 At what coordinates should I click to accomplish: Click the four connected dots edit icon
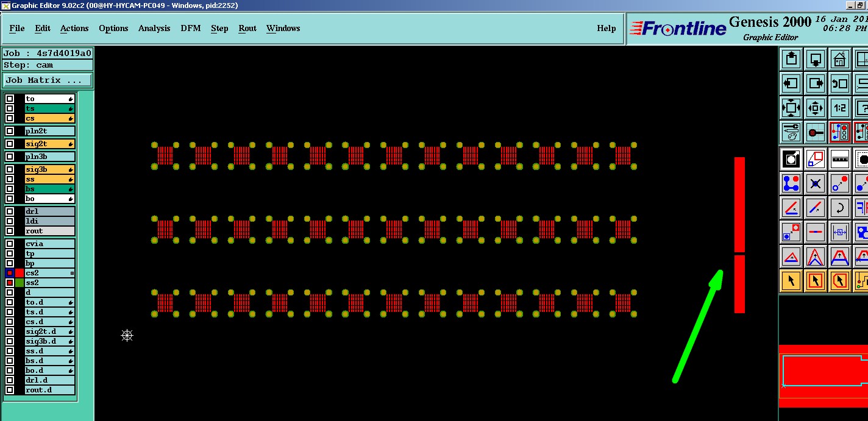[x=791, y=183]
